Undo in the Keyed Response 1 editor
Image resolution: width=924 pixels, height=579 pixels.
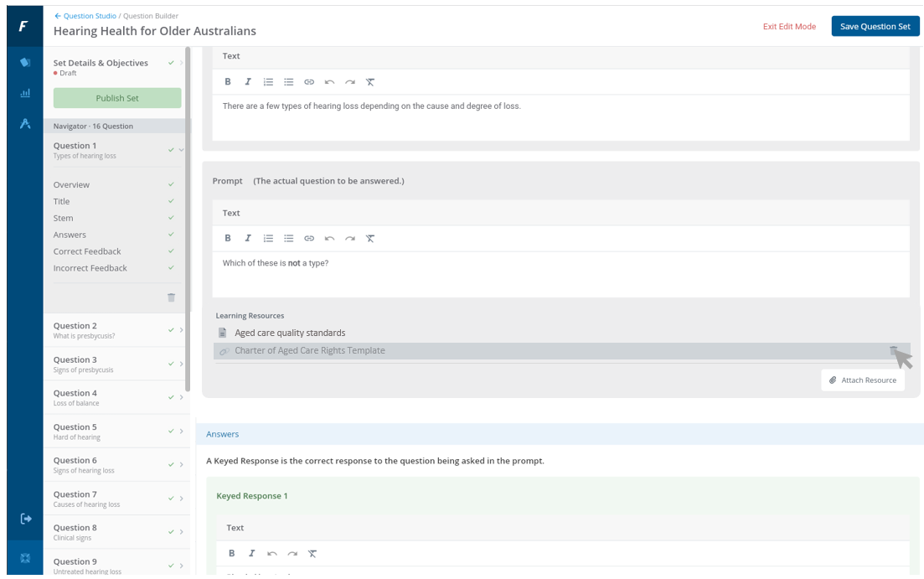click(272, 554)
